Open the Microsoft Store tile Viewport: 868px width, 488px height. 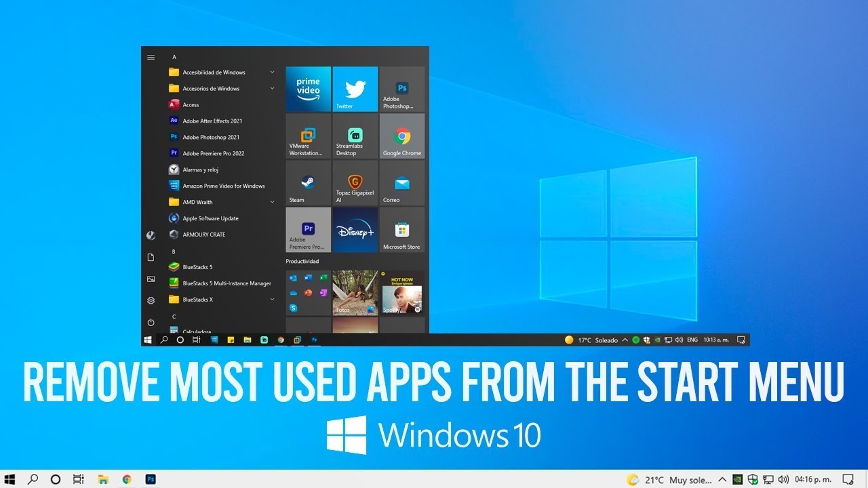click(x=402, y=230)
